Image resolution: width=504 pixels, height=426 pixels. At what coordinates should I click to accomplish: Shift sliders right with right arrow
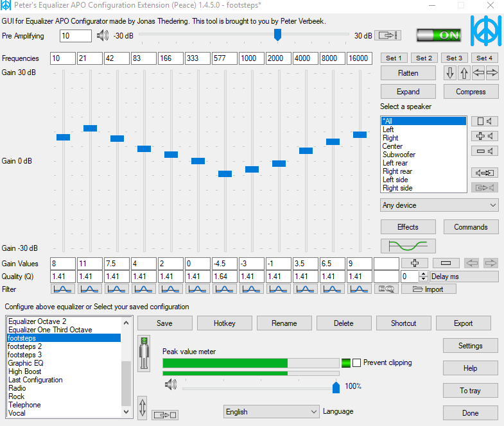tap(492, 73)
